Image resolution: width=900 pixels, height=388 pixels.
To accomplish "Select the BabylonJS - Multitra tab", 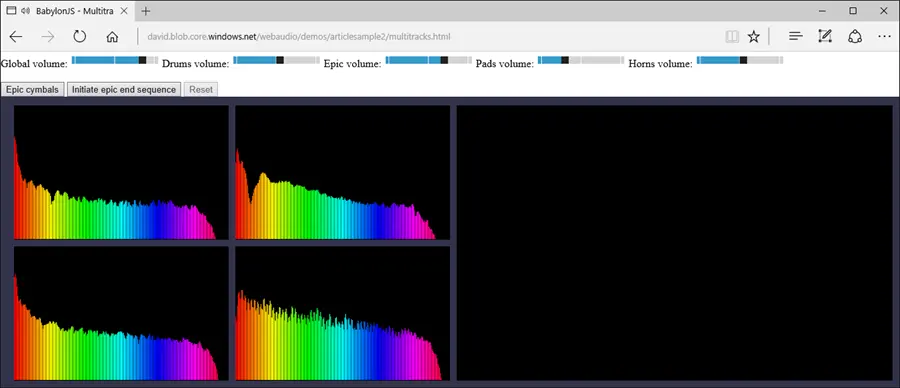I will [68, 11].
